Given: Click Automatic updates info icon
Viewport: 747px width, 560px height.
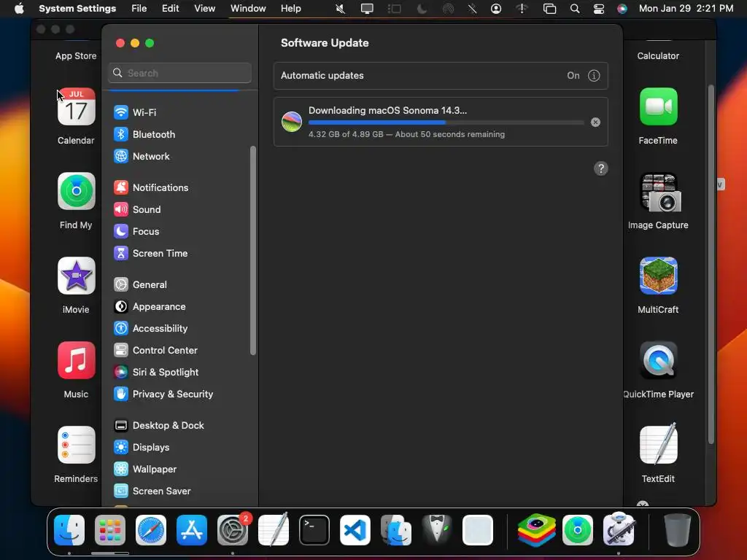Looking at the screenshot, I should [x=594, y=76].
